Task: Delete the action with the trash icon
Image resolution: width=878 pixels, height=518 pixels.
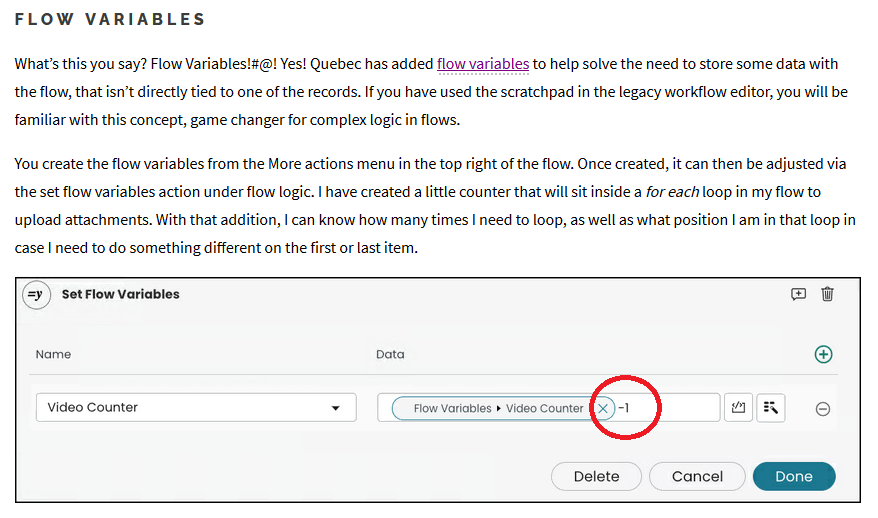Action: [x=827, y=294]
